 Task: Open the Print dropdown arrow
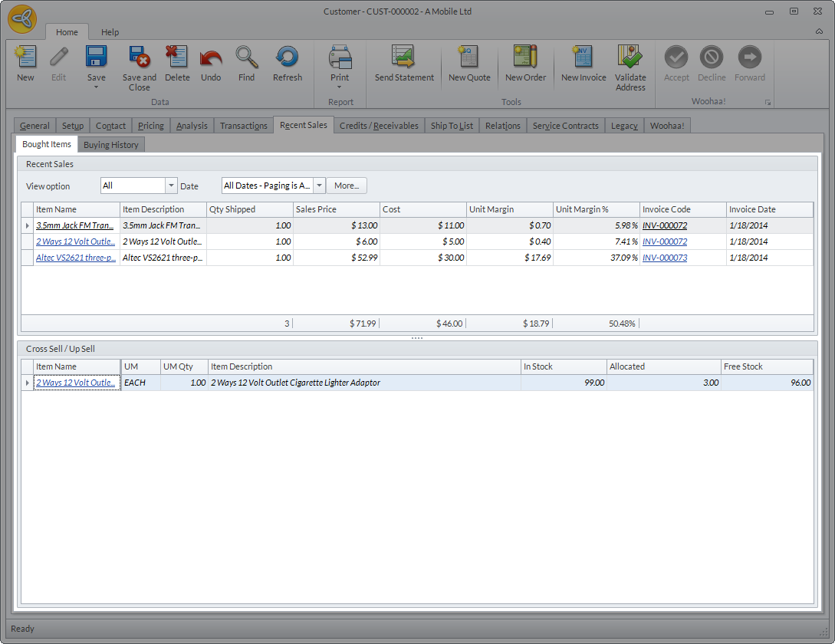click(x=340, y=87)
